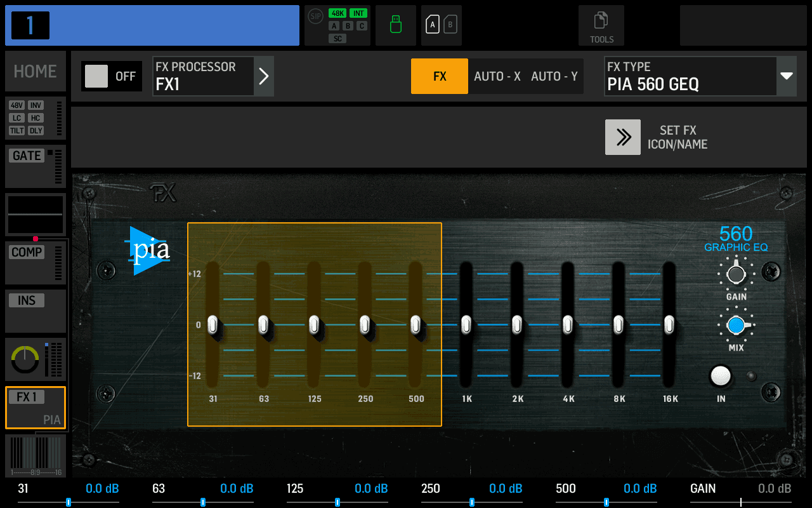Viewport: 812px width, 508px height.
Task: Open the GATE section
Action: click(x=36, y=166)
